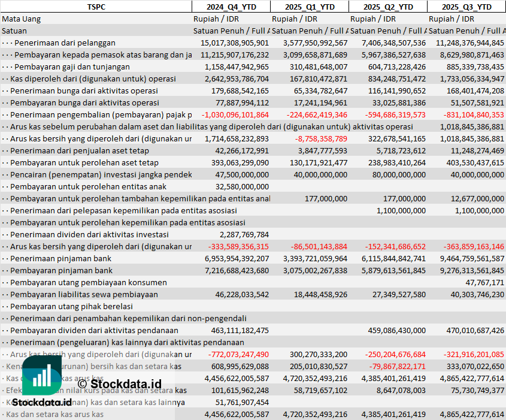Viewport: 506px width, 420px height.
Task: Select cell 1,733,056,334,947
Action: pos(472,78)
